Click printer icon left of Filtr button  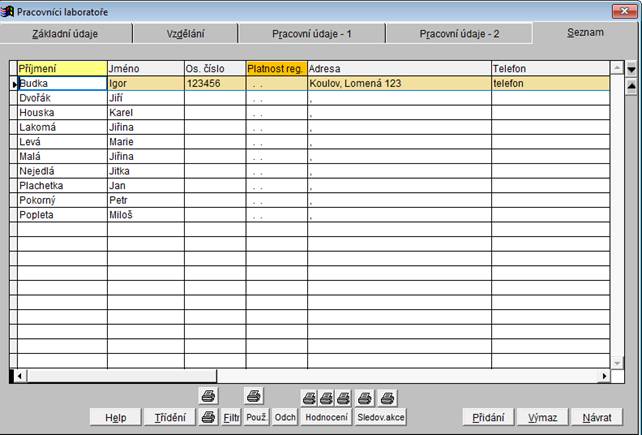[208, 417]
